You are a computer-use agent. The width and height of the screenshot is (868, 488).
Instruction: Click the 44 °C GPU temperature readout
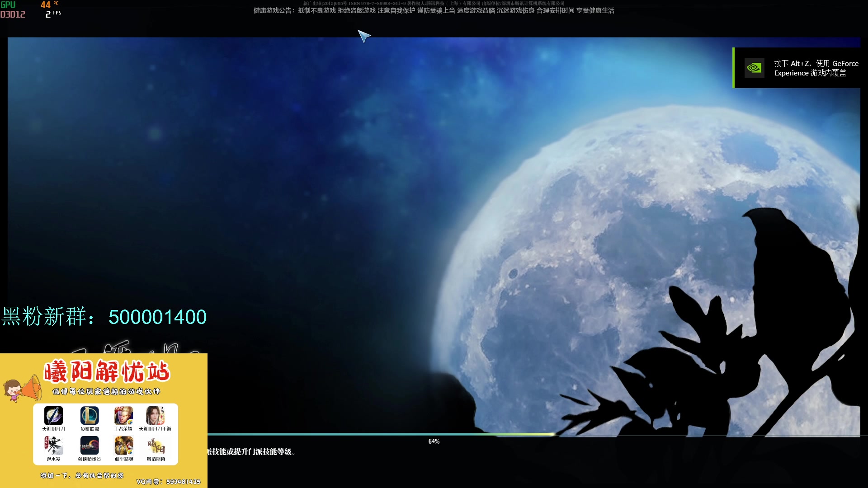click(x=50, y=5)
